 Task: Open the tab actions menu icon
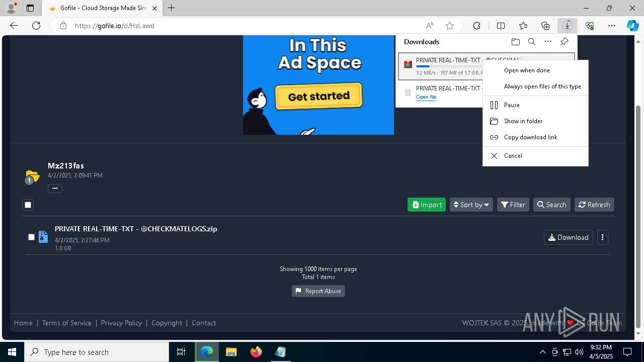(30, 8)
